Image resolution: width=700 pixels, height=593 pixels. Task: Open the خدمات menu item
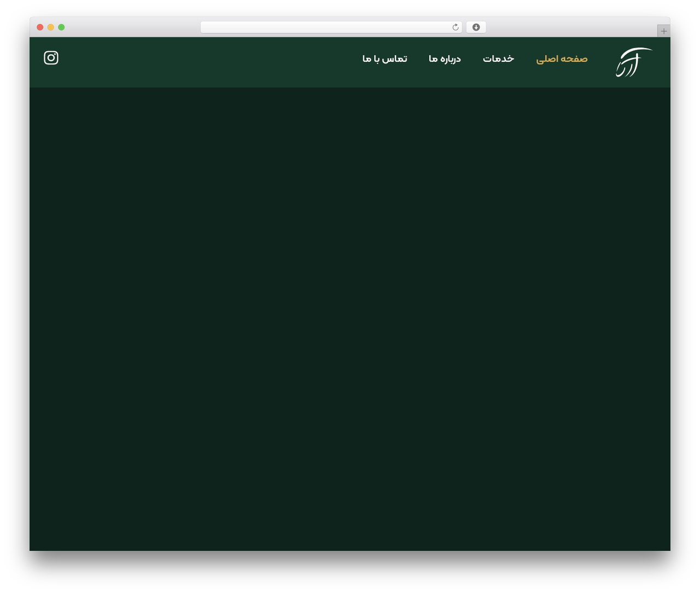pos(498,59)
